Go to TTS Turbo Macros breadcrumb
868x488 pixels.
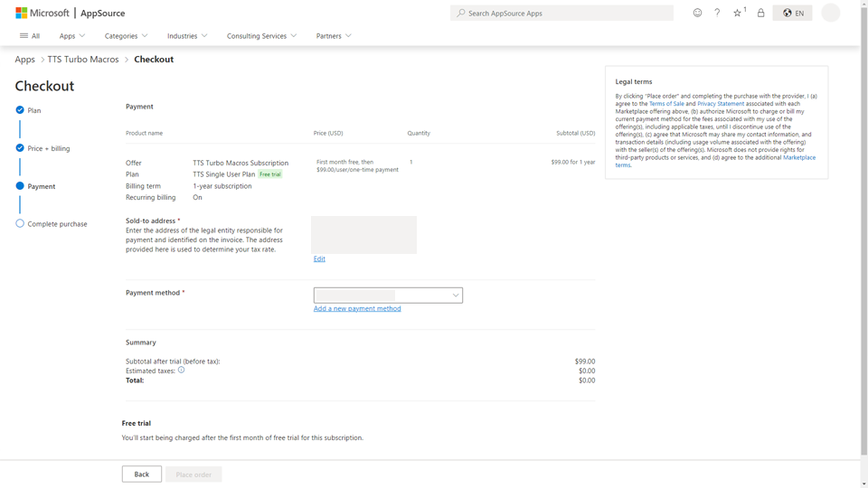(x=83, y=60)
